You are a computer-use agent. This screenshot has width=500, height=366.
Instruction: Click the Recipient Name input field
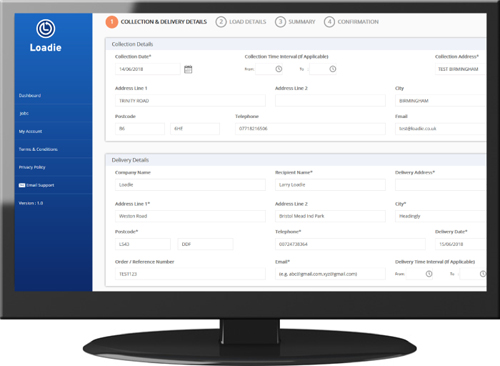(x=330, y=185)
